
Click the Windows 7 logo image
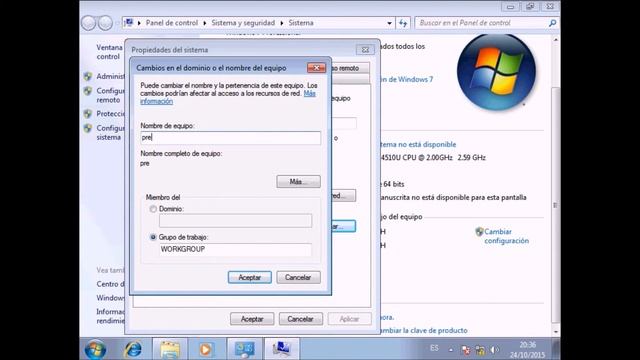[496, 72]
